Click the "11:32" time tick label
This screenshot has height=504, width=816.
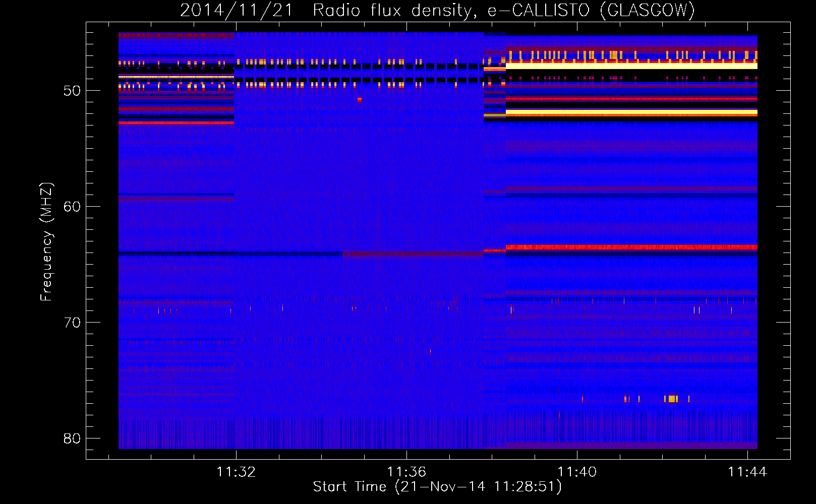pyautogui.click(x=236, y=472)
